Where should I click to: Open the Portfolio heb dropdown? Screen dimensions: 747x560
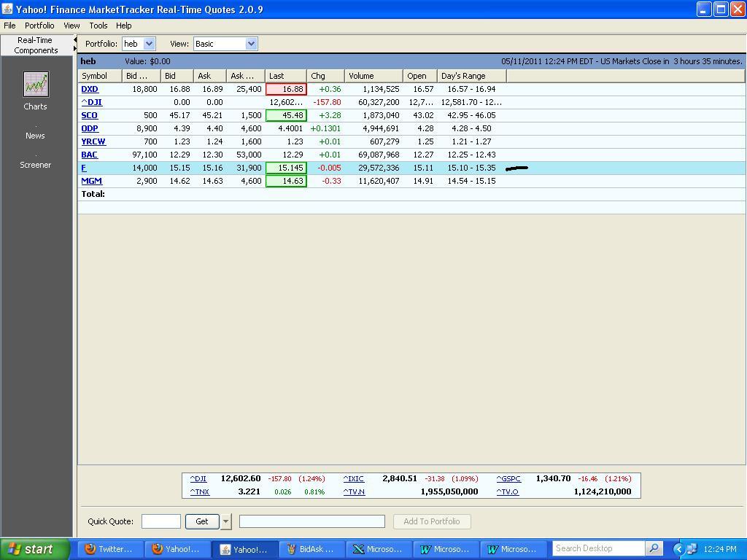tap(149, 44)
